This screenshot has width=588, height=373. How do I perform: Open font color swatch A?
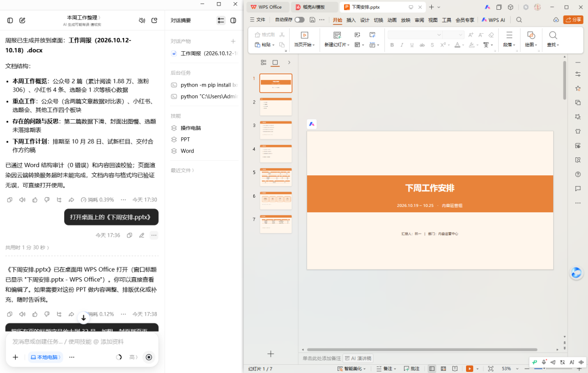[457, 45]
